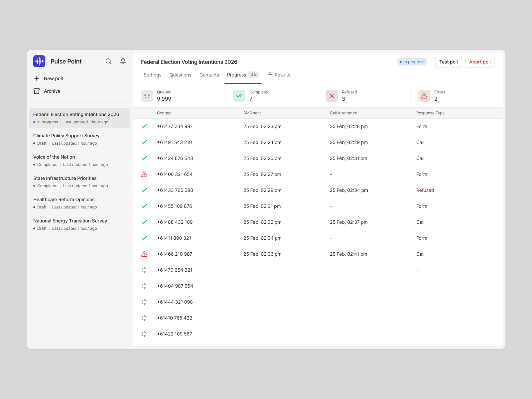Image resolution: width=532 pixels, height=399 pixels.
Task: Open the Questions tab
Action: pyautogui.click(x=181, y=75)
